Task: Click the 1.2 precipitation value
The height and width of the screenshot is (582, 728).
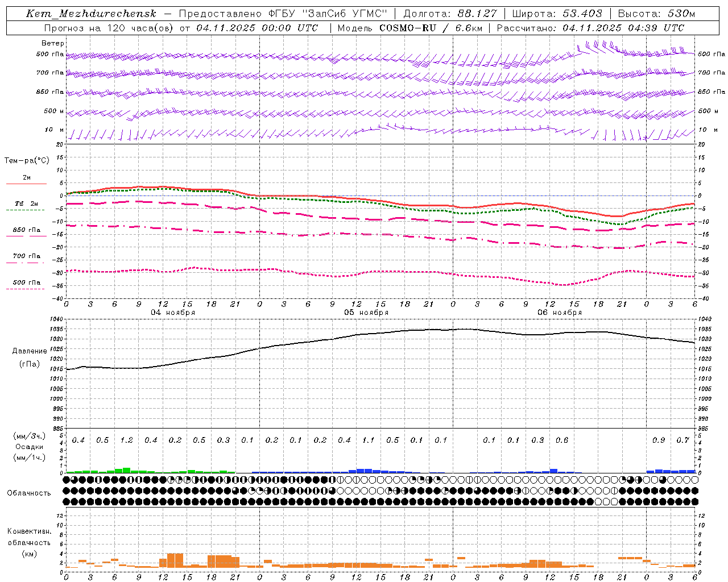Action: 126,440
